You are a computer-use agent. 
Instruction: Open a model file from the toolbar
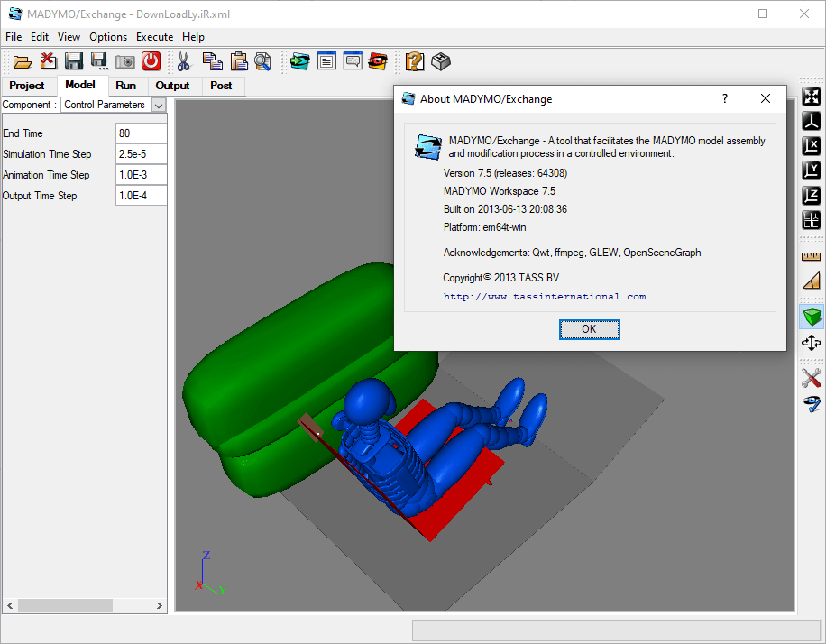tap(23, 61)
